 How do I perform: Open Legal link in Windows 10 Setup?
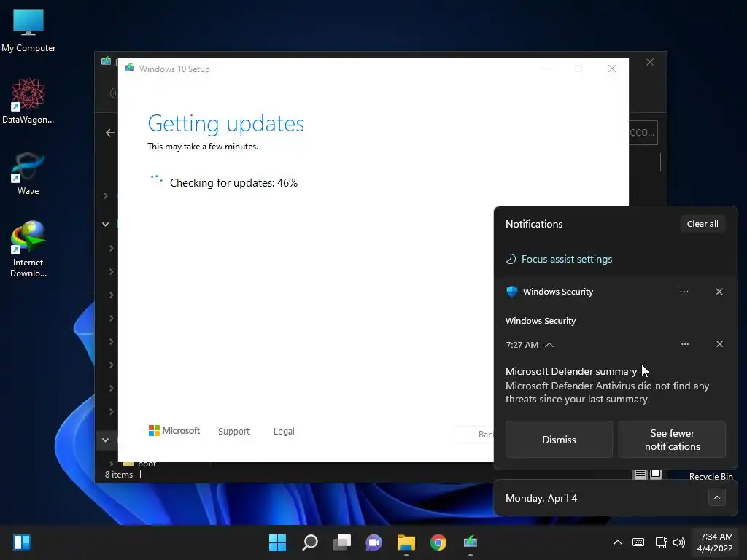[x=284, y=432]
